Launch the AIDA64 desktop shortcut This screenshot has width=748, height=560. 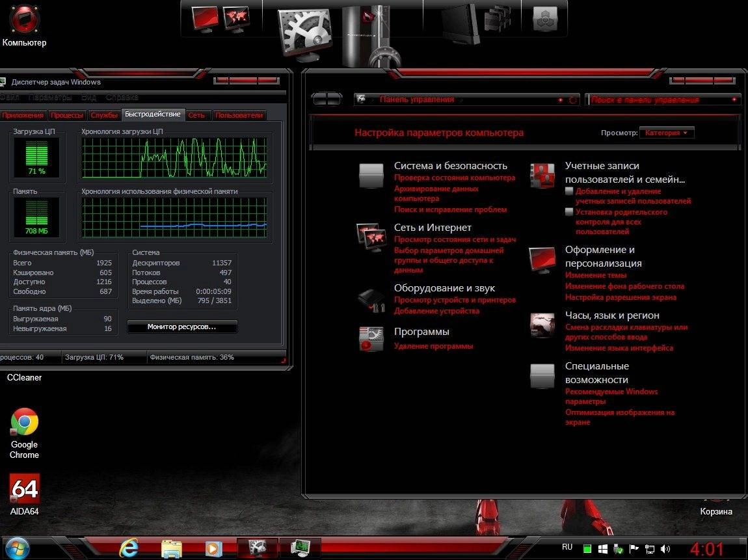coord(24,495)
